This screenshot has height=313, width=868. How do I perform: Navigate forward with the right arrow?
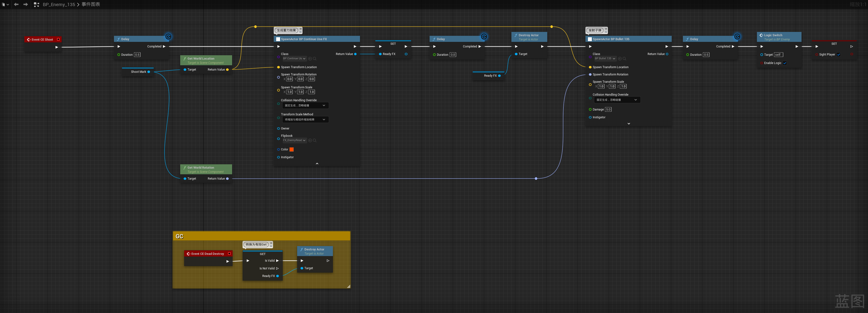pyautogui.click(x=26, y=4)
